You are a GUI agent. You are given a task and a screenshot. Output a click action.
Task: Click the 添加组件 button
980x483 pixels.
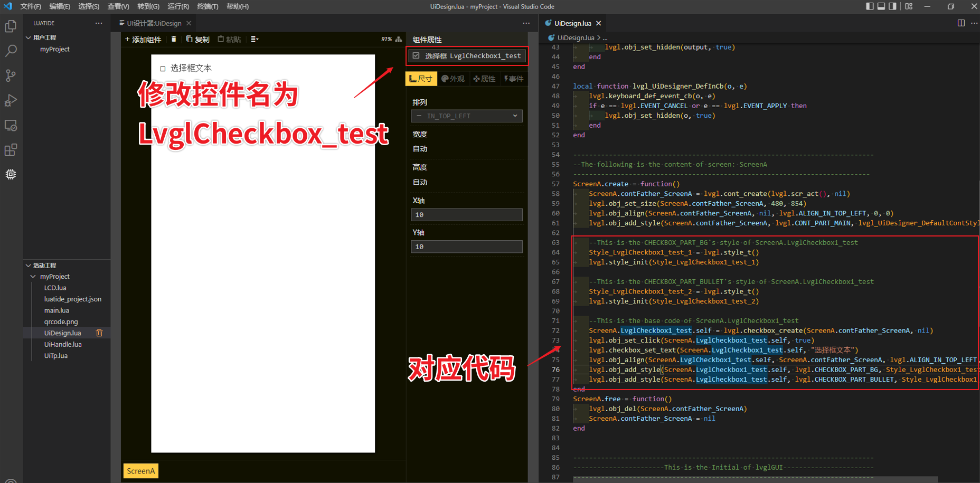[143, 40]
